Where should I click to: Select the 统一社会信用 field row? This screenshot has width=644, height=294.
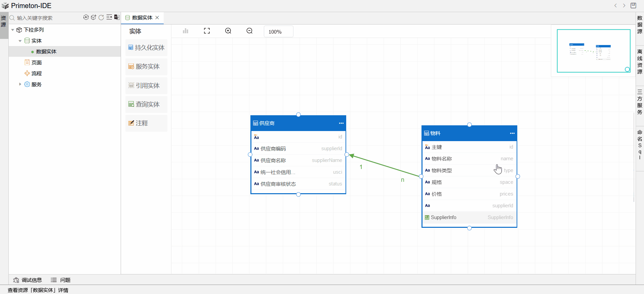click(298, 172)
